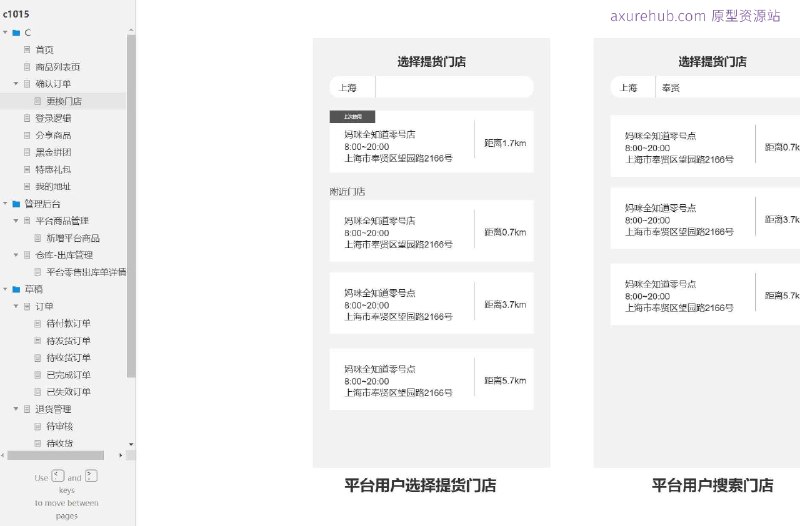Click the sidebar scroll-down arrow
The width and height of the screenshot is (800, 526).
point(131,444)
